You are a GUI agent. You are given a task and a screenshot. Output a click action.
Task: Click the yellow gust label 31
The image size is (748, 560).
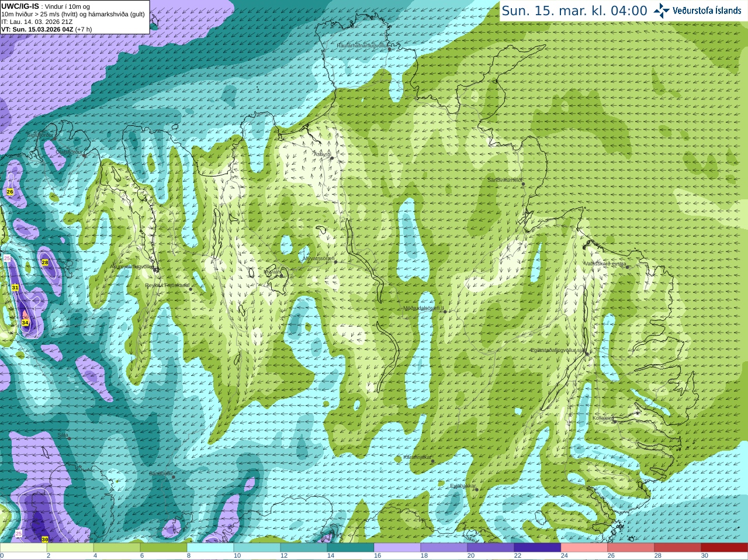(15, 288)
